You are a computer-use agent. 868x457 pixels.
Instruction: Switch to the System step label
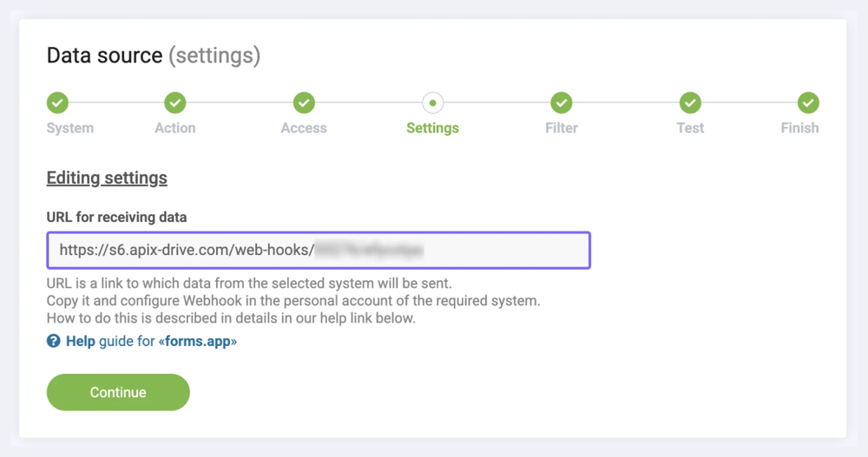tap(69, 127)
